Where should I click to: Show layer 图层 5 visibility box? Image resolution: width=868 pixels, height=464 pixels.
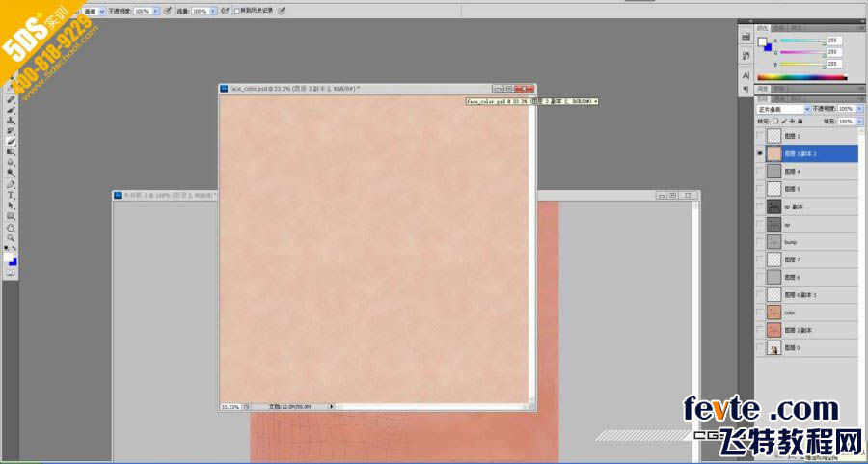pos(760,189)
